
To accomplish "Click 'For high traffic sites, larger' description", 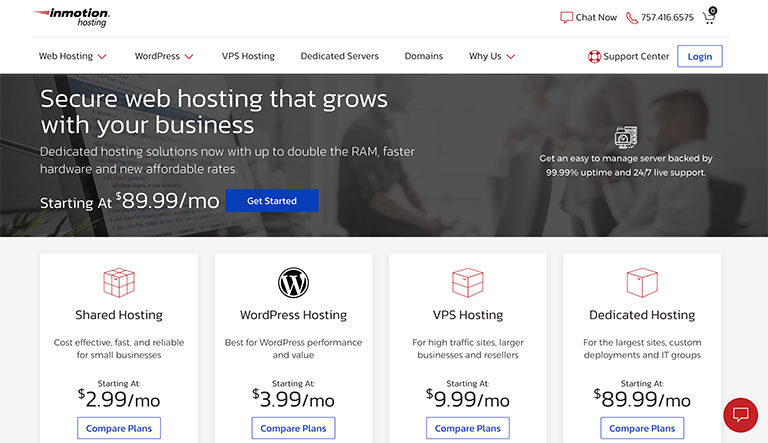I will click(x=468, y=343).
